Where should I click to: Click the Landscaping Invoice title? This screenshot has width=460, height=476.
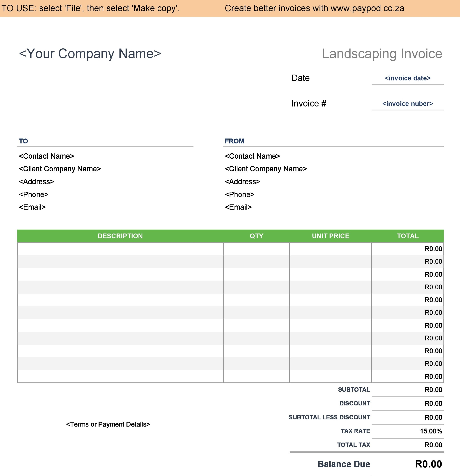coord(382,54)
